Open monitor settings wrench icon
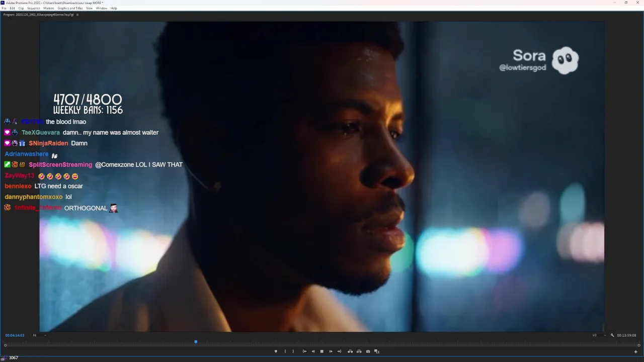 click(612, 335)
